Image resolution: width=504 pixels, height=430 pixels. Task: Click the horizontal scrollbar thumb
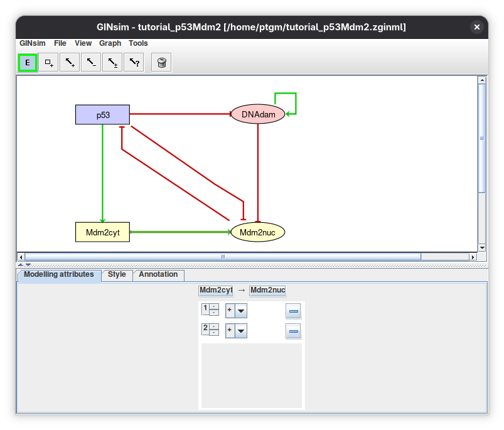(223, 257)
